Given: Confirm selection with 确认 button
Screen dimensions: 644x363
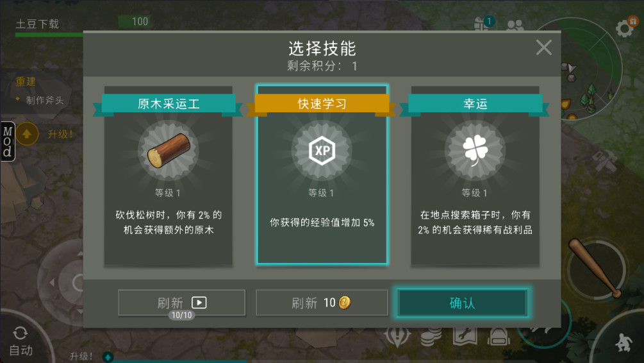Looking at the screenshot, I should 463,303.
